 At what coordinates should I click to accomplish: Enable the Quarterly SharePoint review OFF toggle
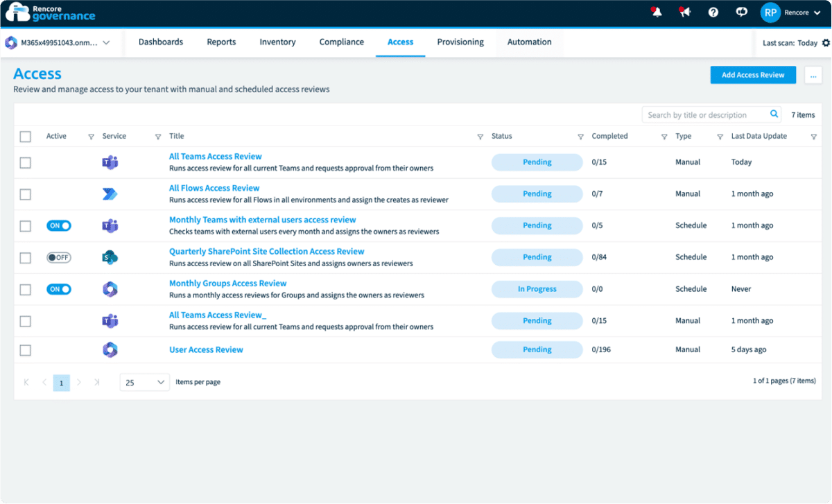(59, 257)
